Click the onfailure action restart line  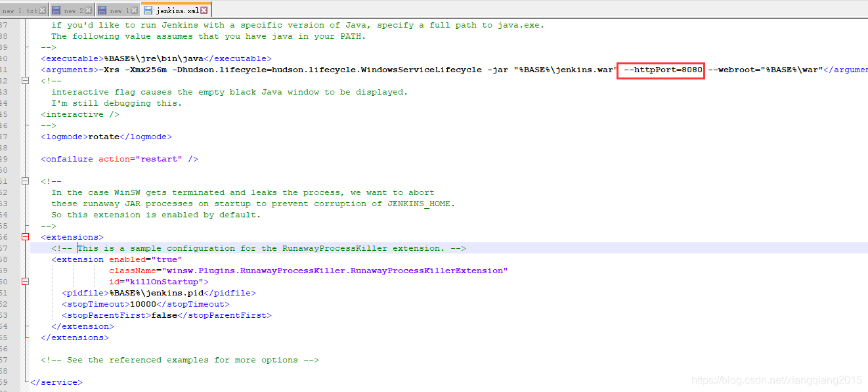119,159
